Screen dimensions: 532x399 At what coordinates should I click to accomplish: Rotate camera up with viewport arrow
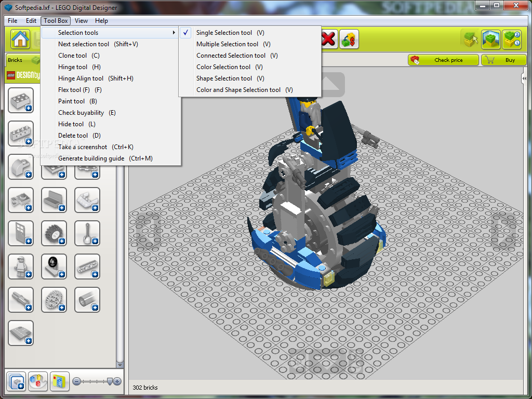pyautogui.click(x=328, y=84)
